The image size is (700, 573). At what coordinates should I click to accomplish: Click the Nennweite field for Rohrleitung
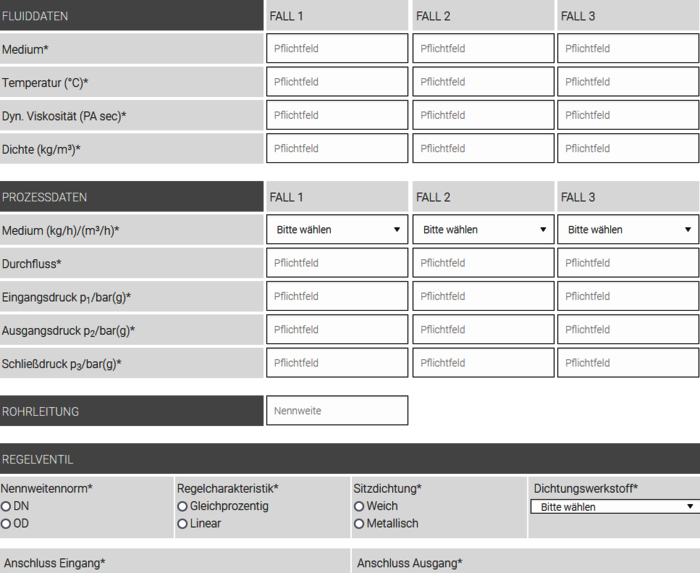point(337,411)
